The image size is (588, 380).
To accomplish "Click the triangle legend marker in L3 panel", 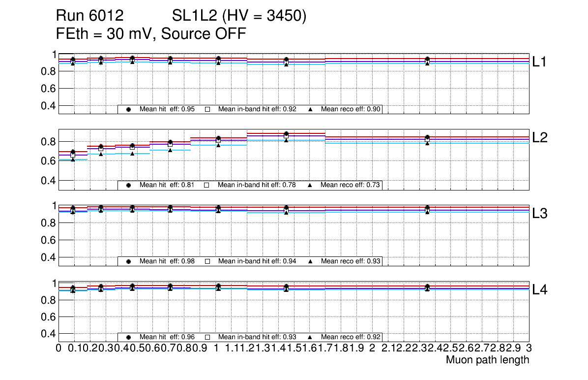I will tap(310, 261).
